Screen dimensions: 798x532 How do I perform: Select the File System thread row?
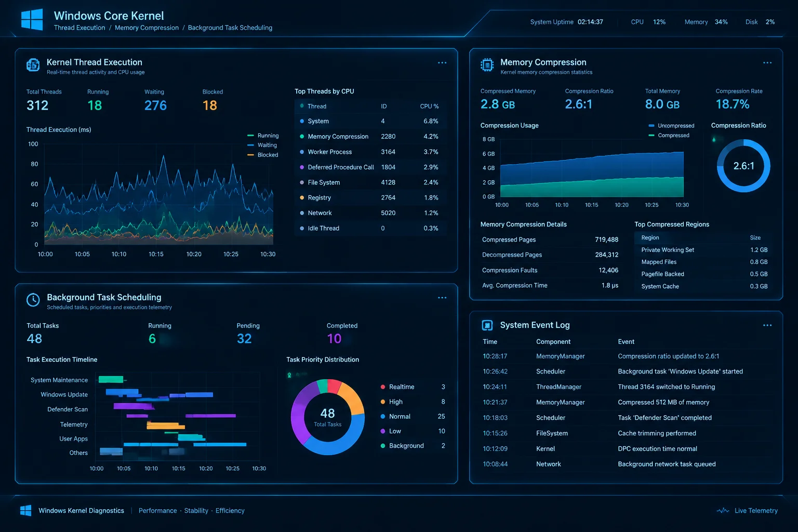pyautogui.click(x=370, y=182)
